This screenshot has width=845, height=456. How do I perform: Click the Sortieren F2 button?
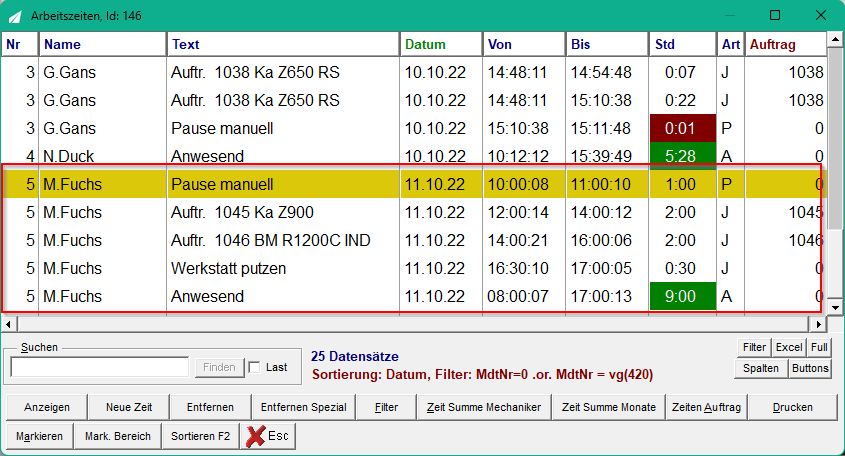pos(200,436)
